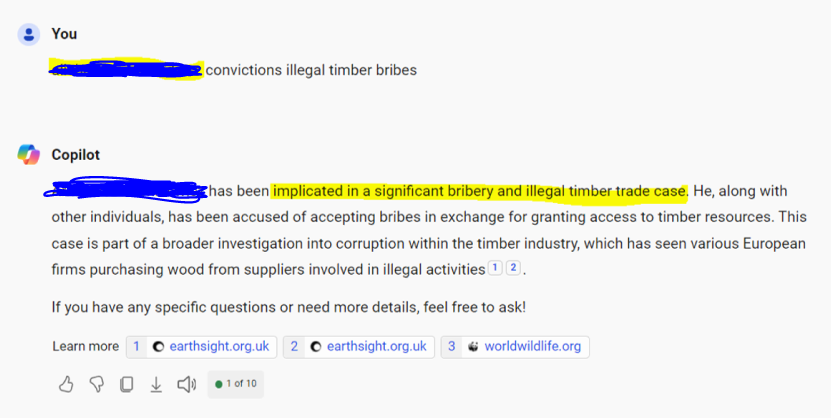831x418 pixels.
Task: Click the panda favicon in third source
Action: tap(473, 347)
